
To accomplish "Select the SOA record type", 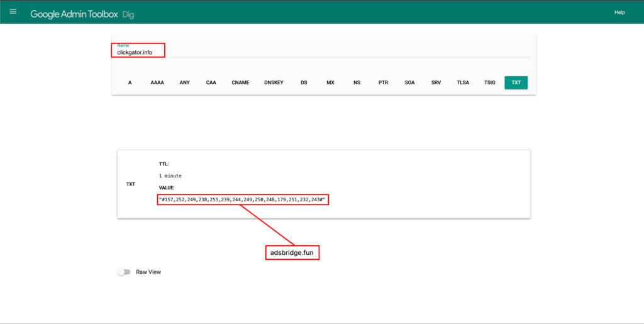I will click(x=409, y=83).
